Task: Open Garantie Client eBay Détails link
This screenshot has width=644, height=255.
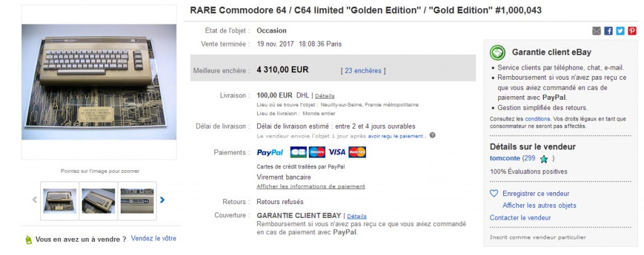Action: (x=357, y=216)
